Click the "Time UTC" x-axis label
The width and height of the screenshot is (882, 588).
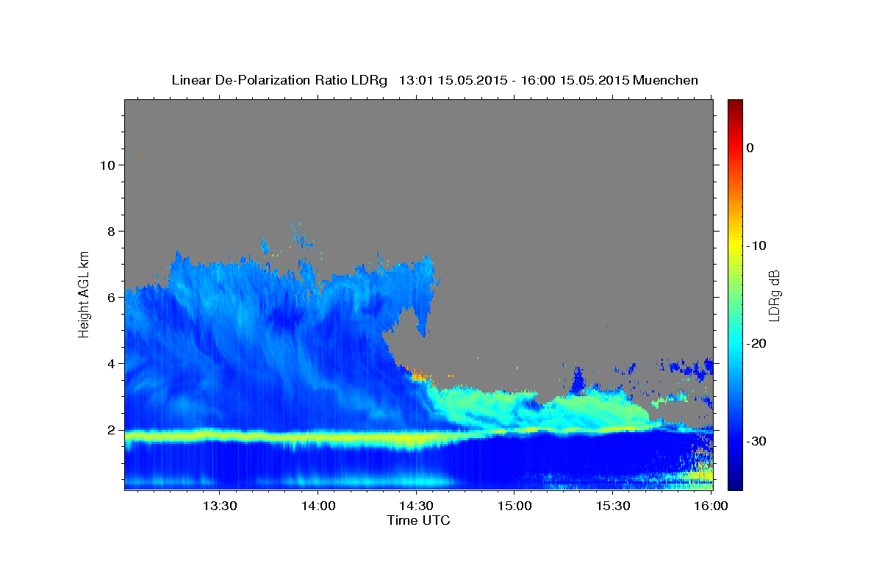(x=418, y=520)
